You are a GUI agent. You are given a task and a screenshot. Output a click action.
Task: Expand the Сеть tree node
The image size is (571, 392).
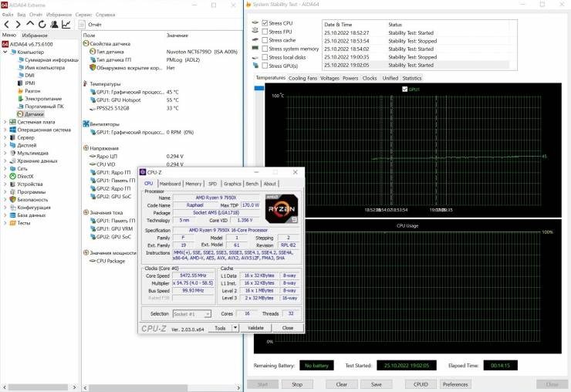pyautogui.click(x=5, y=169)
